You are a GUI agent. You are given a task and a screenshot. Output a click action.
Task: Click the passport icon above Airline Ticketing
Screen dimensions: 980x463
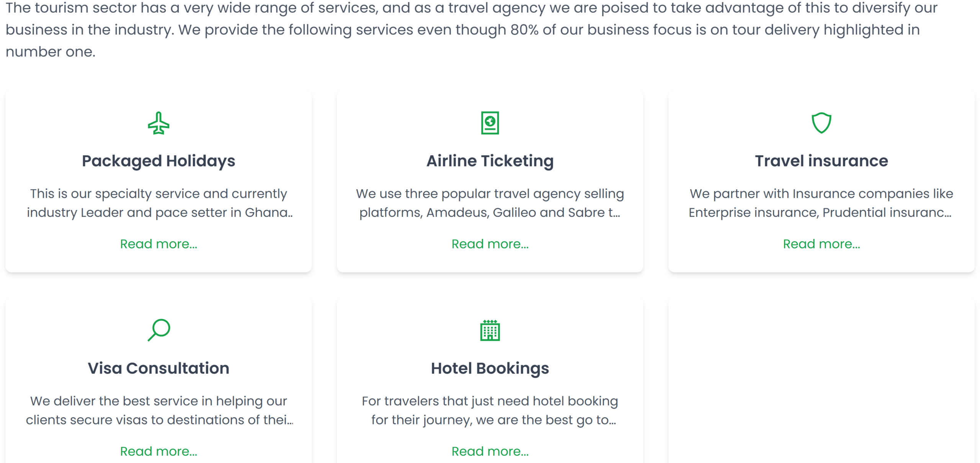tap(490, 123)
